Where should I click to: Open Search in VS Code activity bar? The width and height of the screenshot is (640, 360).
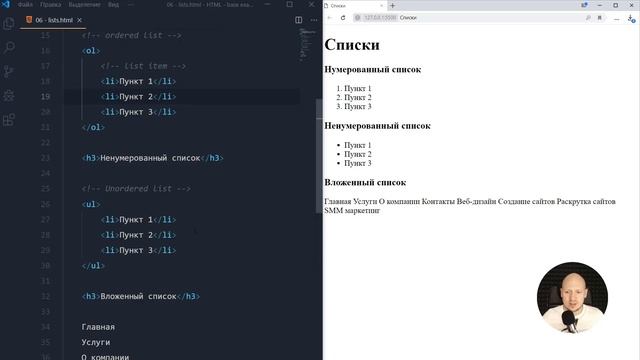9,47
